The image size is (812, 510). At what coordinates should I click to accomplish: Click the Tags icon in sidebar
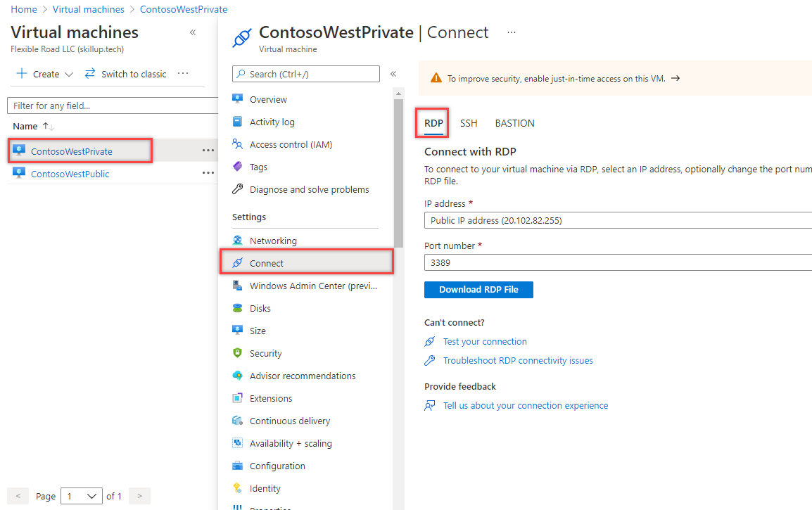point(238,167)
